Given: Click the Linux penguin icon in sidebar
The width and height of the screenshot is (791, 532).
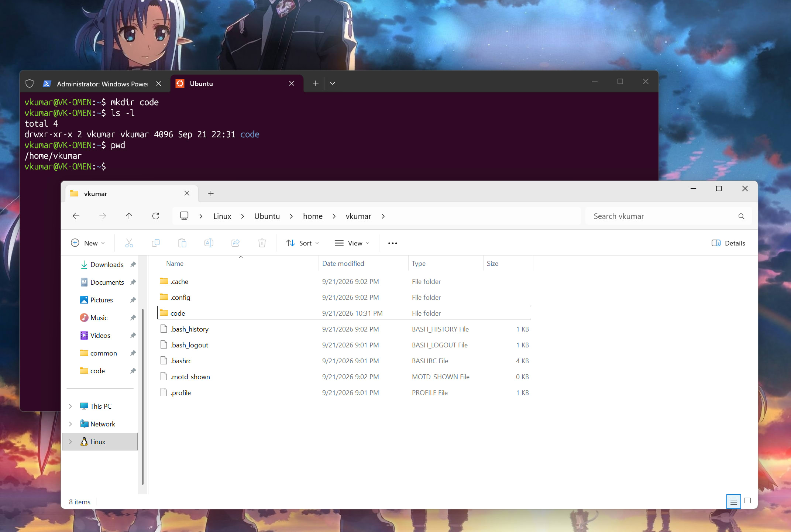Looking at the screenshot, I should pos(84,442).
